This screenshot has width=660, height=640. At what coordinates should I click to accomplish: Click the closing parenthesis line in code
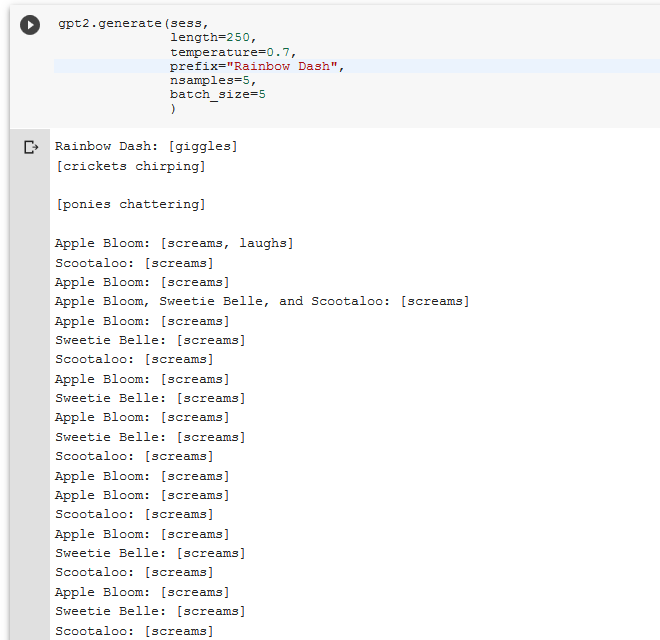(173, 108)
